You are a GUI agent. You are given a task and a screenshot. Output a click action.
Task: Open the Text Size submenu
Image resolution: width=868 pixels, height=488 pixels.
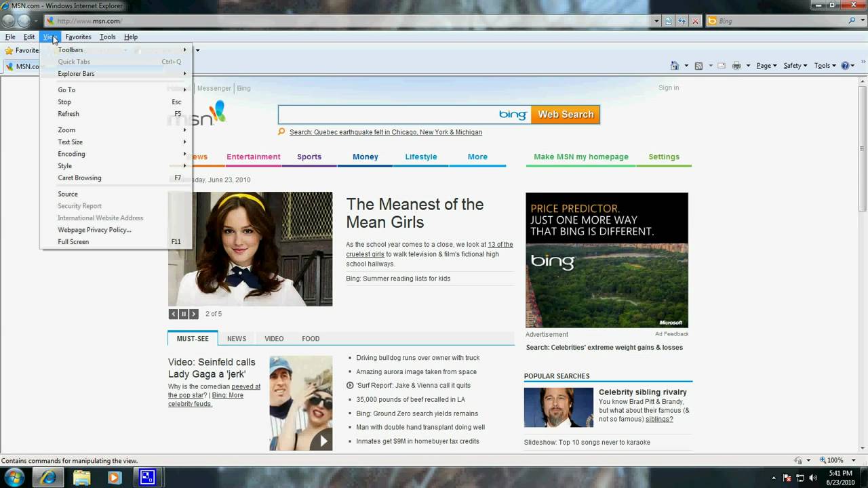pyautogui.click(x=116, y=142)
